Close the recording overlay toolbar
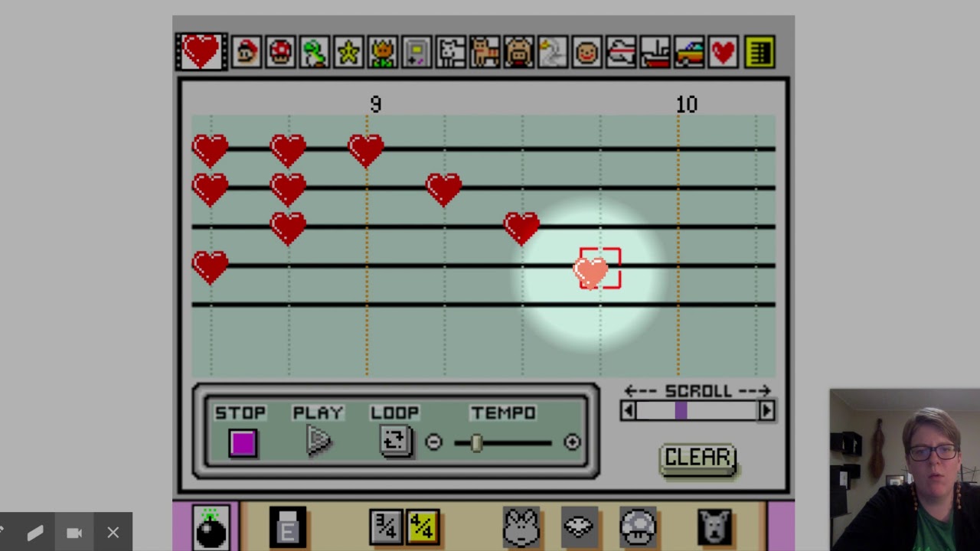This screenshot has height=551, width=980. [x=113, y=533]
